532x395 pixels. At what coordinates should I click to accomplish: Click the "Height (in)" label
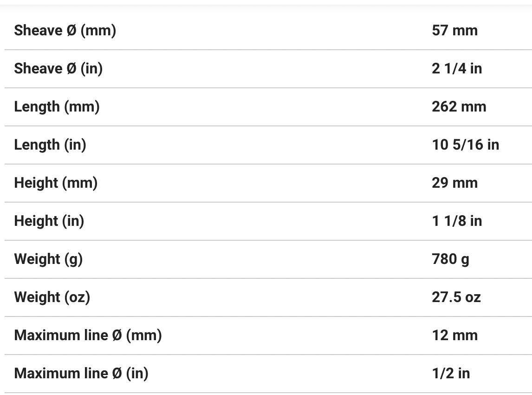[49, 221]
